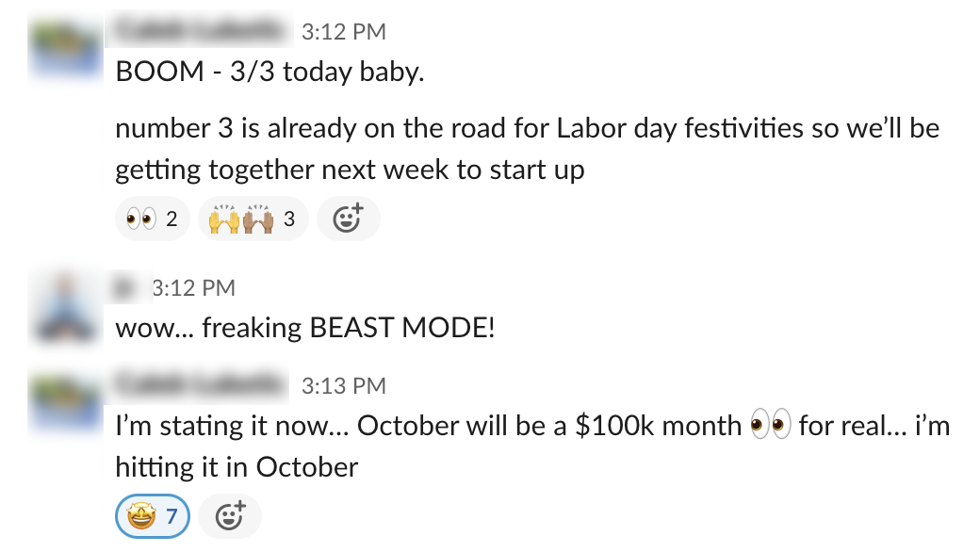Image resolution: width=980 pixels, height=552 pixels.
Task: Add a reaction to the Labor day message
Action: pos(348,219)
